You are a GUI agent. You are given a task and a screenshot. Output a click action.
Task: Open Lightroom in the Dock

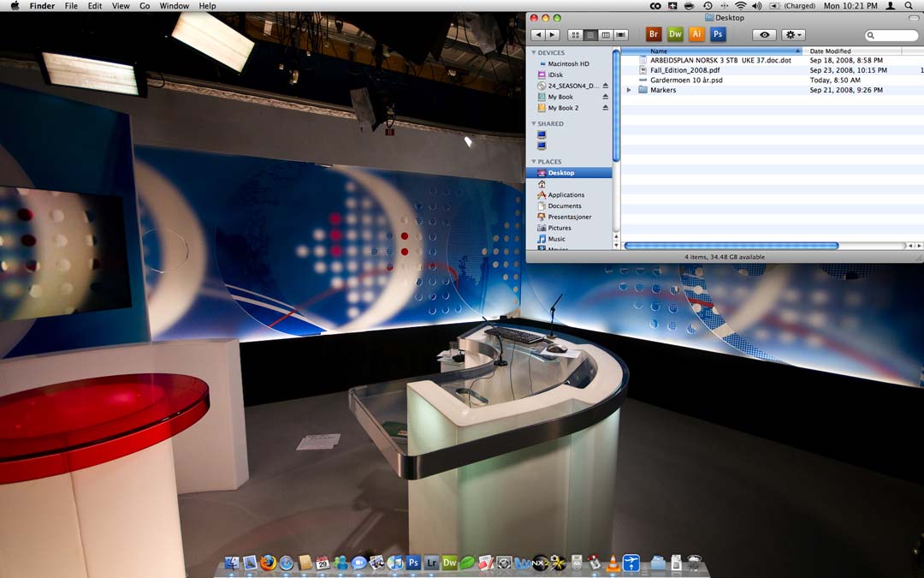pos(431,563)
